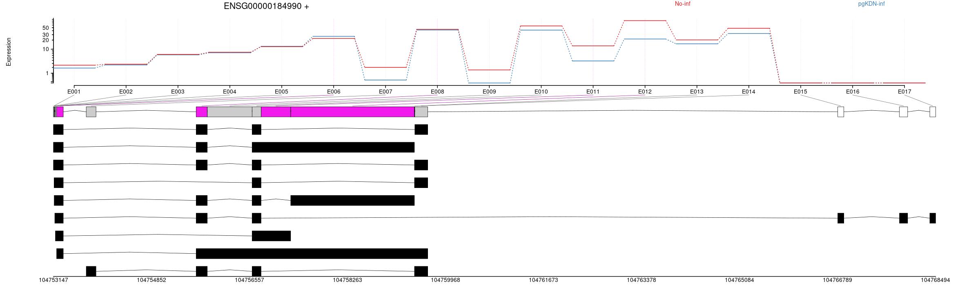The width and height of the screenshot is (980, 286).
Task: Click genomic coordinate 104753147
Action: point(53,280)
